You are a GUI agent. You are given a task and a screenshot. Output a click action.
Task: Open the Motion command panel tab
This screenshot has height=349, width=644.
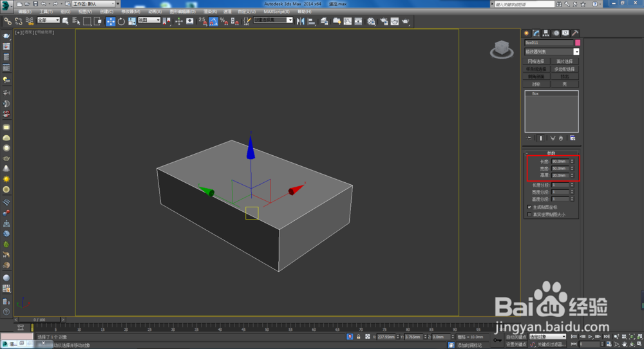(556, 33)
